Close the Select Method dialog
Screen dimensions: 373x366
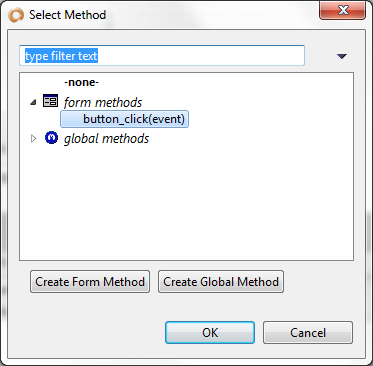coord(342,11)
